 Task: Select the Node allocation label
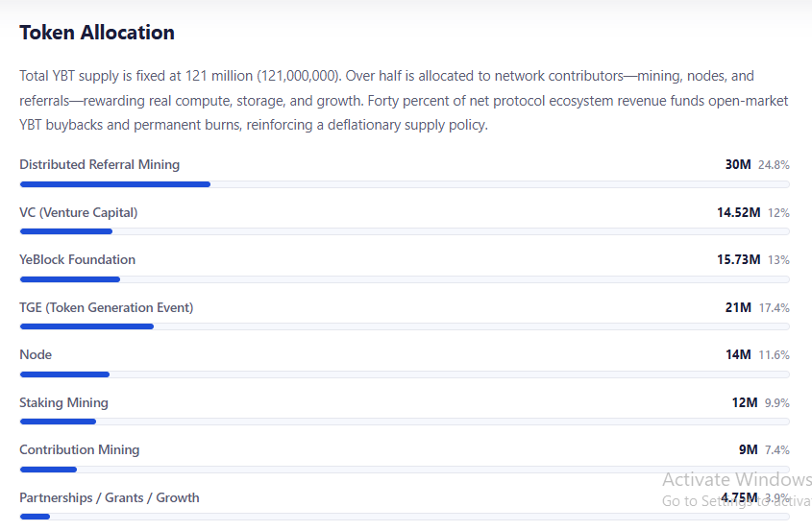click(x=36, y=355)
